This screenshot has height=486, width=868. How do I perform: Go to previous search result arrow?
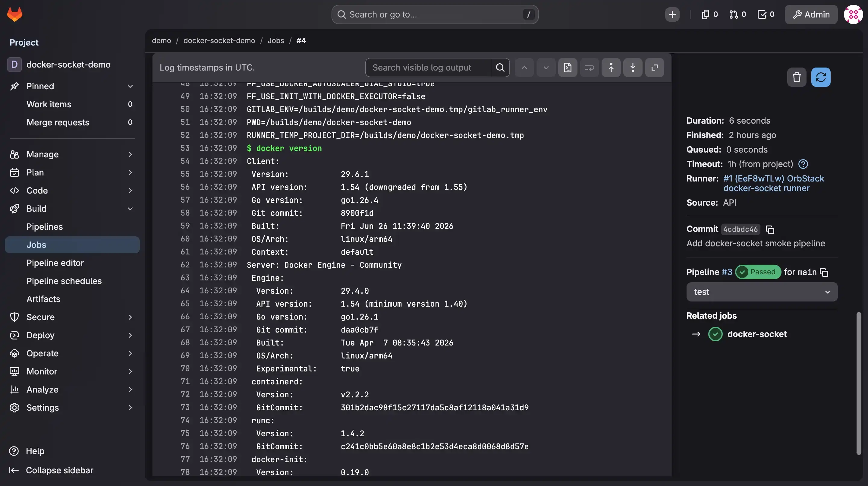tap(524, 68)
